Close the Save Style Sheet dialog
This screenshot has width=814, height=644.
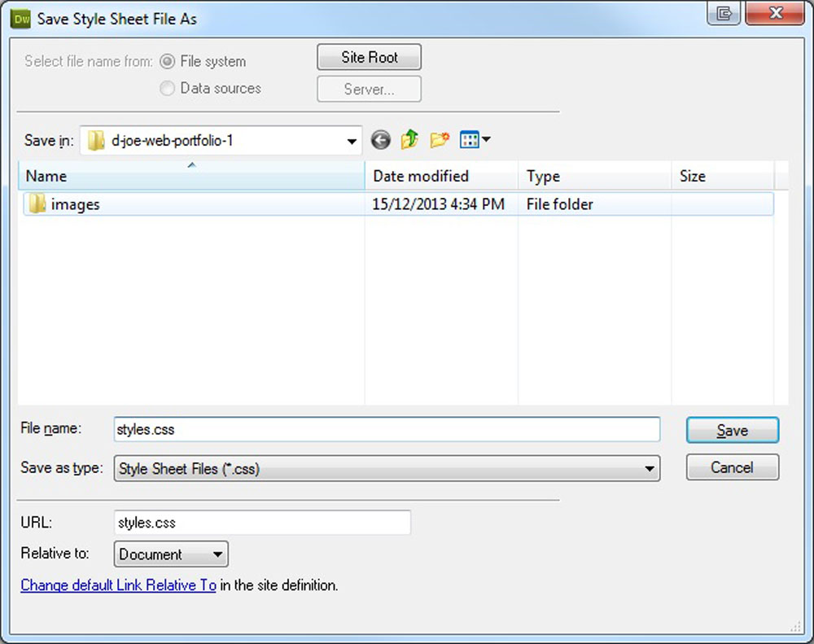coord(774,14)
